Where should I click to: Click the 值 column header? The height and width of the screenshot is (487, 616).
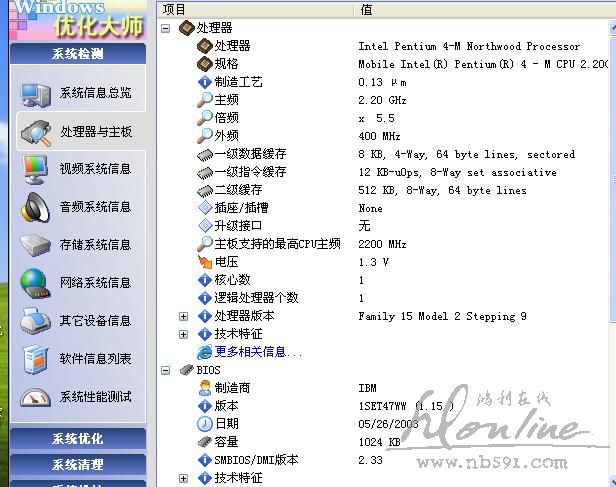pos(485,10)
